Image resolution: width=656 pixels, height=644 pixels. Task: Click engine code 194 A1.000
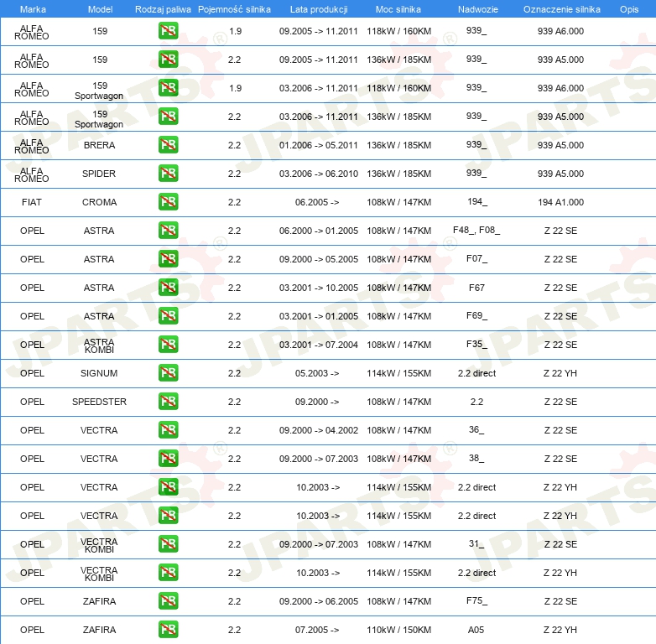click(x=560, y=202)
